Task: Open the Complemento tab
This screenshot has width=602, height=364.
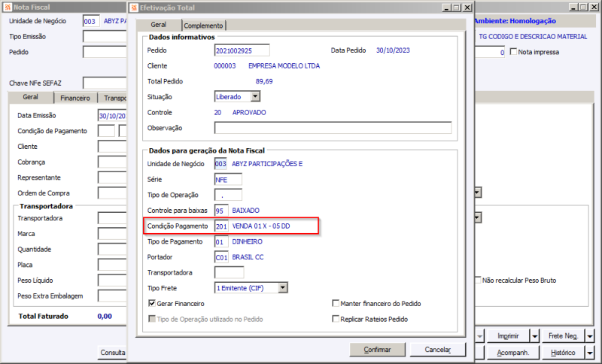Action: (x=203, y=26)
